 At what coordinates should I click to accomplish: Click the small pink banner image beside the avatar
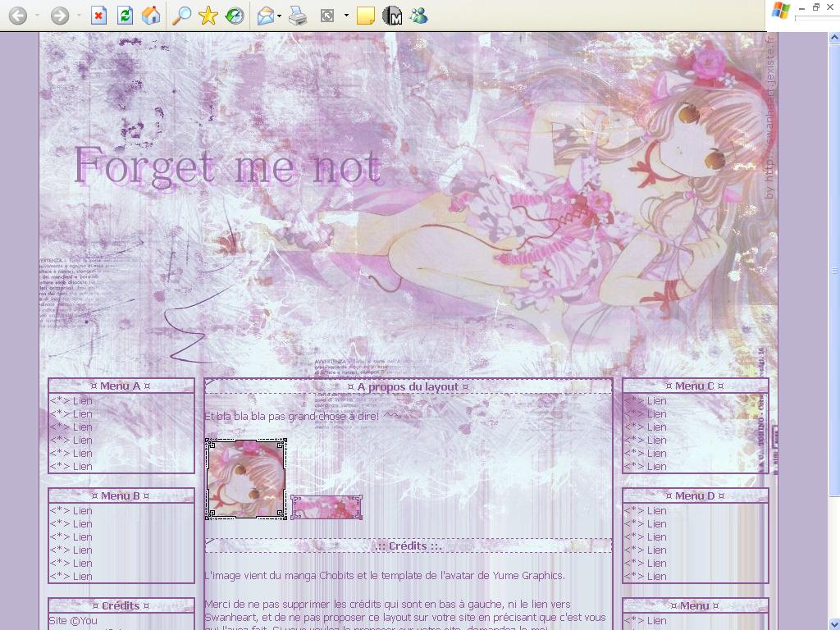(x=326, y=507)
